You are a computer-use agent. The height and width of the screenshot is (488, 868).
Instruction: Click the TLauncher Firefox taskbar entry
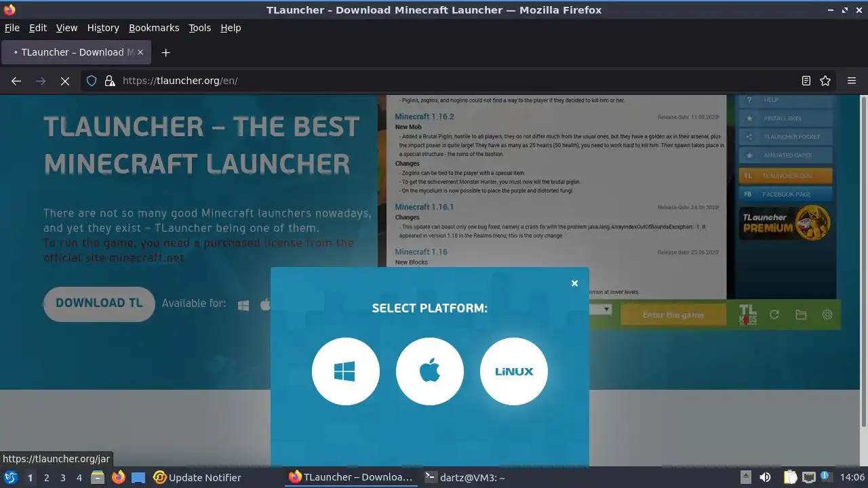coord(351,477)
